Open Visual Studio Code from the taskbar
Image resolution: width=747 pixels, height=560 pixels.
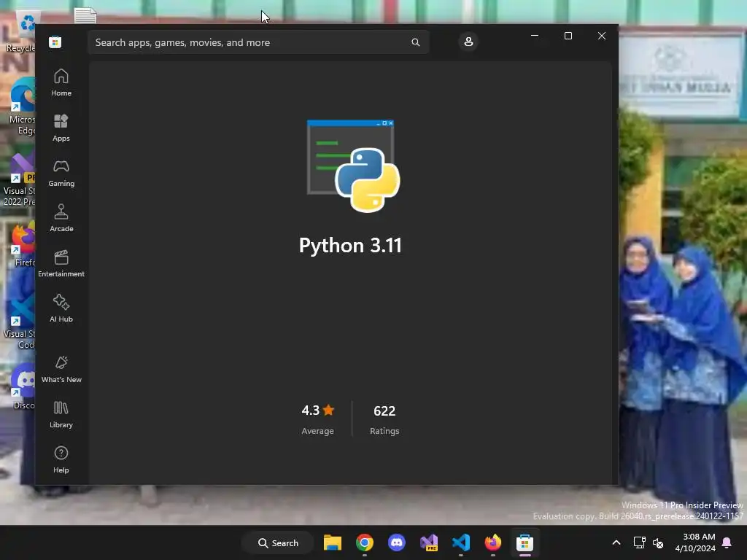pos(461,542)
